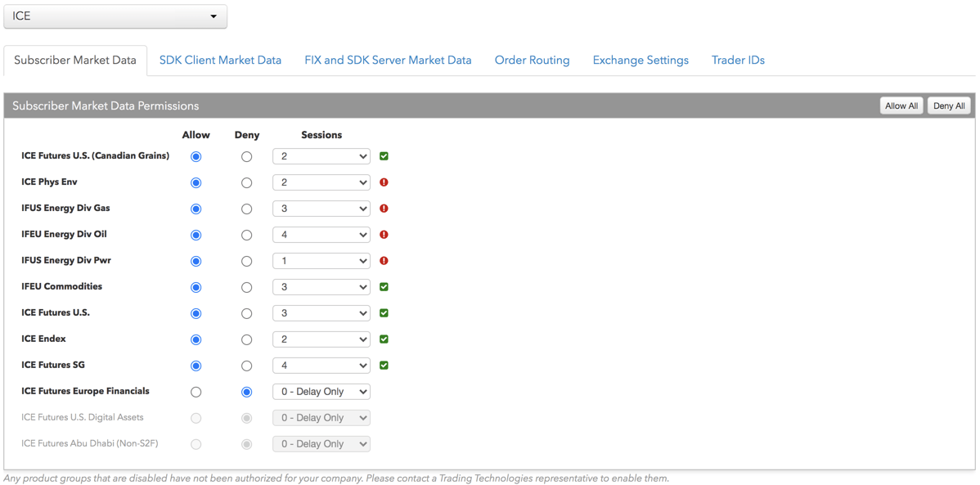Click the Allow All button
Image resolution: width=980 pixels, height=485 pixels.
tap(901, 106)
